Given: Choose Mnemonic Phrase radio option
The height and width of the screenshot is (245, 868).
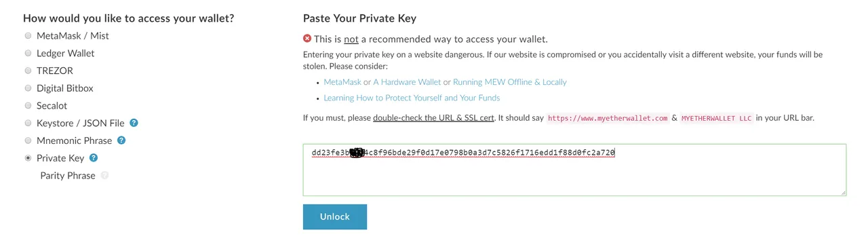Looking at the screenshot, I should [28, 140].
